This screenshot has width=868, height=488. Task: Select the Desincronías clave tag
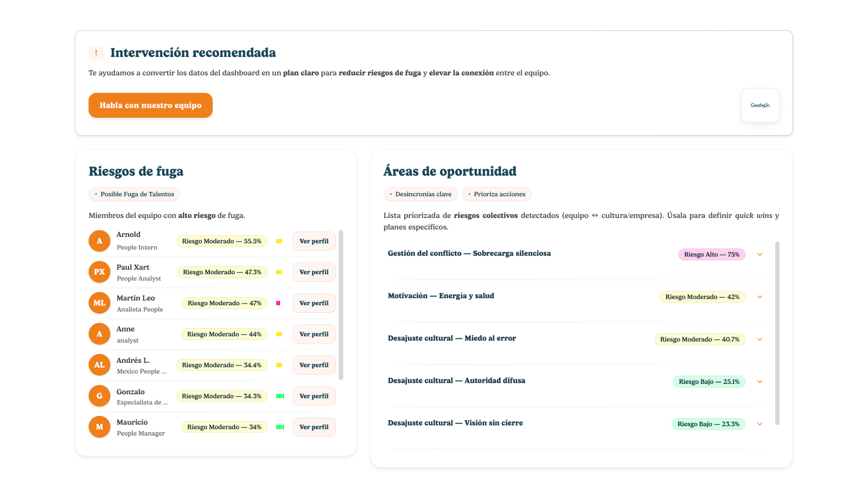pyautogui.click(x=420, y=194)
